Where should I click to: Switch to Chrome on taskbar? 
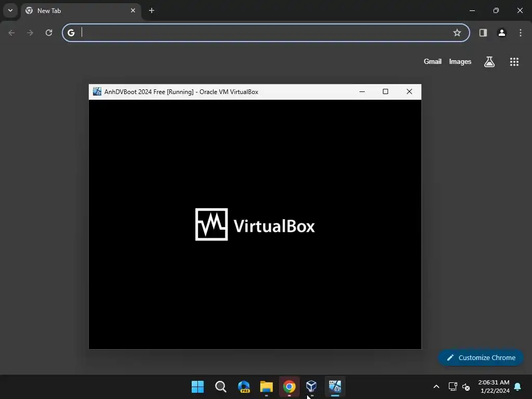point(289,387)
